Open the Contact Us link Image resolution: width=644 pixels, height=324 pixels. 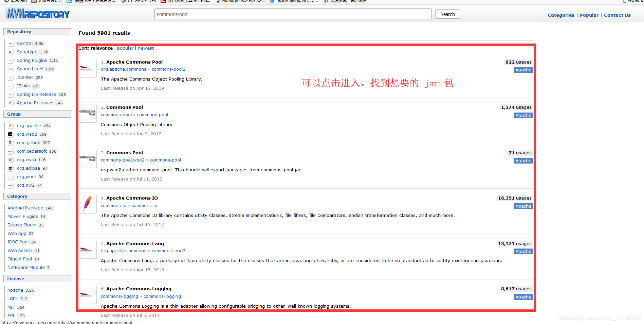point(617,15)
